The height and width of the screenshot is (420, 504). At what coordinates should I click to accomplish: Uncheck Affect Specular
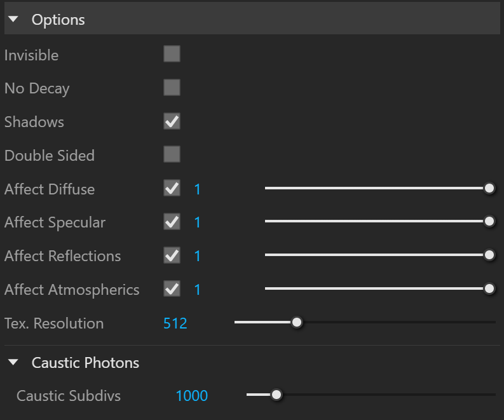coord(172,222)
